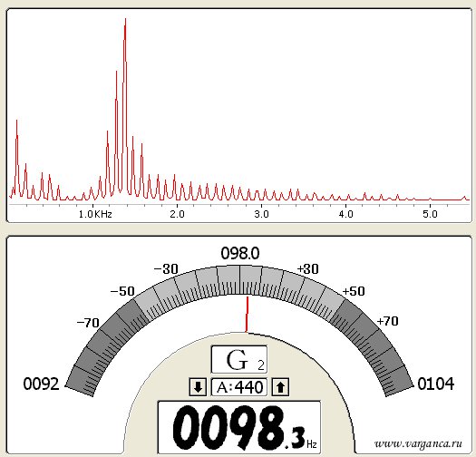Viewport: 476px width, 457px height.
Task: Click the 0104 upper limit label
Action: (436, 384)
